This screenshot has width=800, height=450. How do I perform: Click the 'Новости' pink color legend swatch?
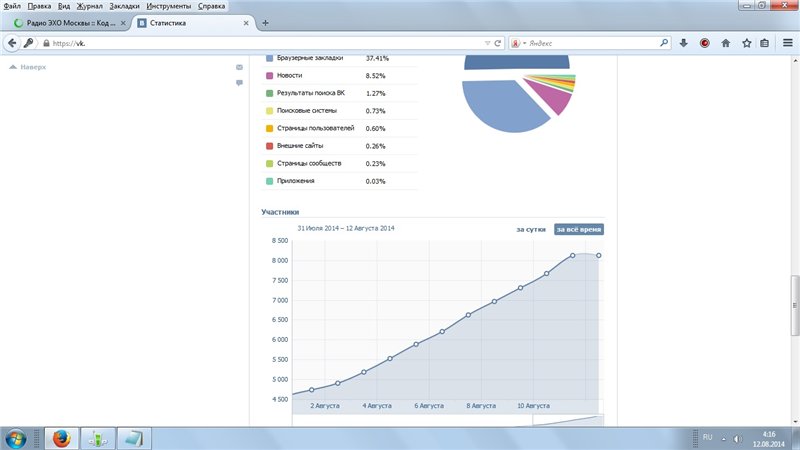tap(269, 75)
